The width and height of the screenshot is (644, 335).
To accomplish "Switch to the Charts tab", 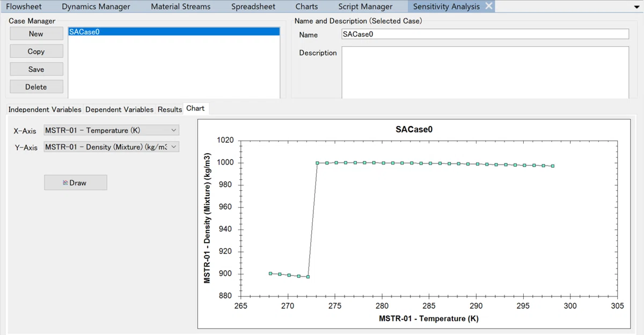I will [x=306, y=6].
